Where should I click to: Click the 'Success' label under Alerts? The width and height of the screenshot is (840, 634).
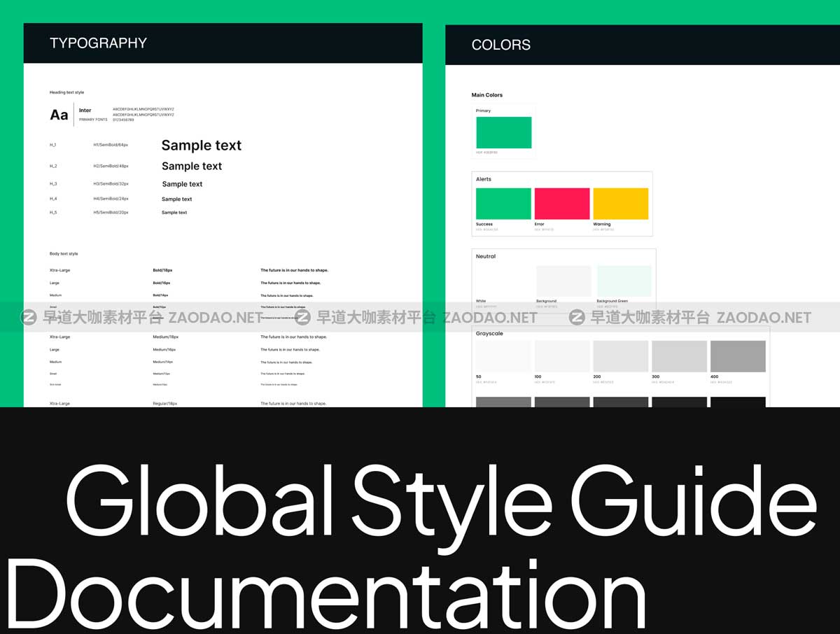pos(484,225)
